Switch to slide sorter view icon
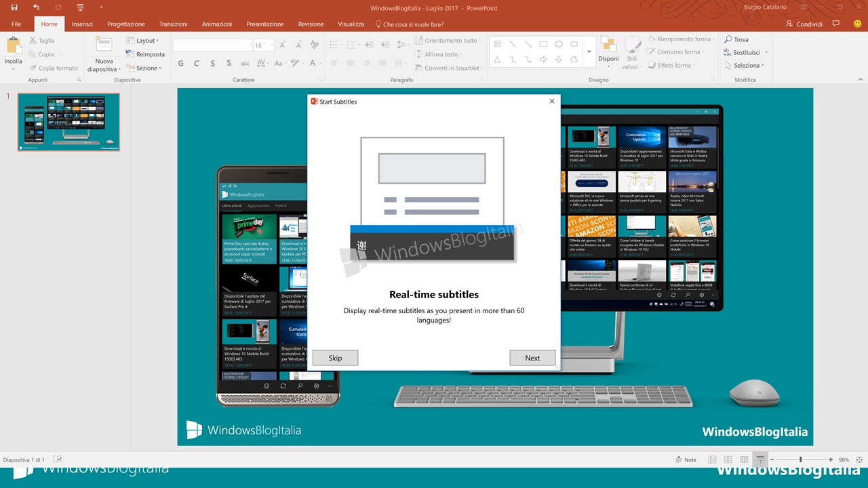 (728, 460)
